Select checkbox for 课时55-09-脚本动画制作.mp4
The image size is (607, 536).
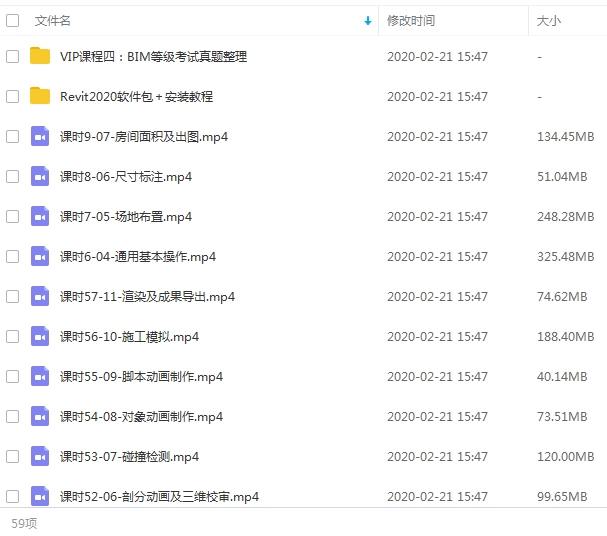click(12, 376)
